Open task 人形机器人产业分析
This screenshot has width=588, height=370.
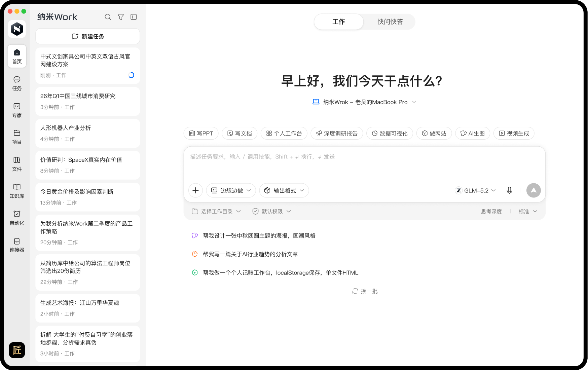tap(88, 134)
